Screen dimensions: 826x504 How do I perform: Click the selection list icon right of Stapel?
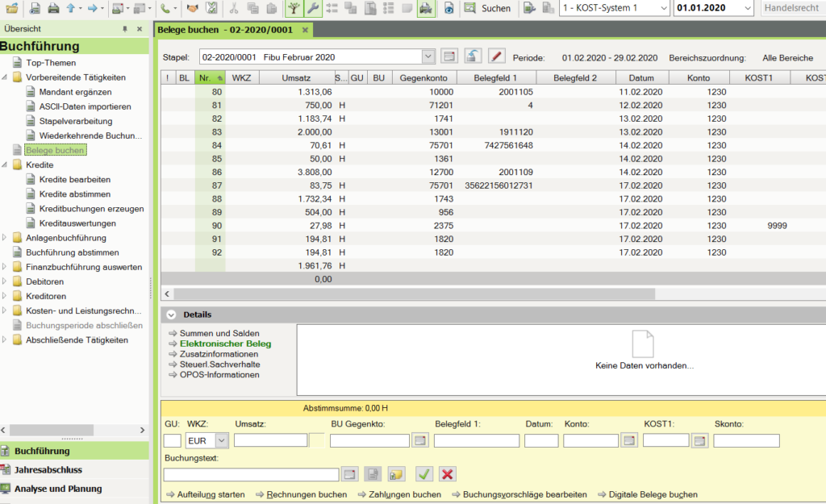[x=448, y=56]
